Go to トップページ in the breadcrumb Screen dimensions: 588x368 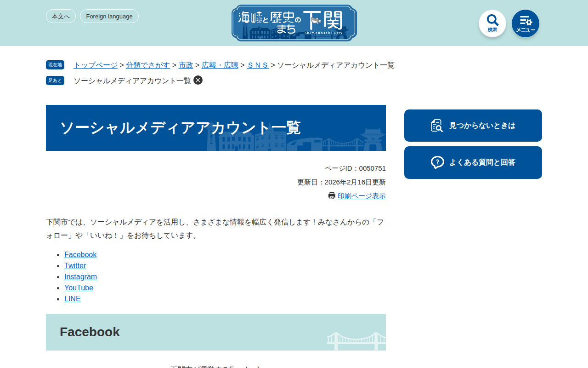96,65
